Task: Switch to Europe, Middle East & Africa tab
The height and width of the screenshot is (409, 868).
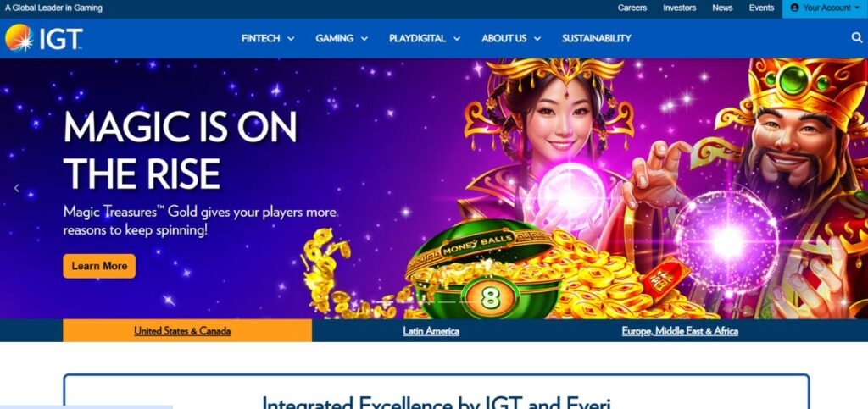Action: pyautogui.click(x=680, y=331)
